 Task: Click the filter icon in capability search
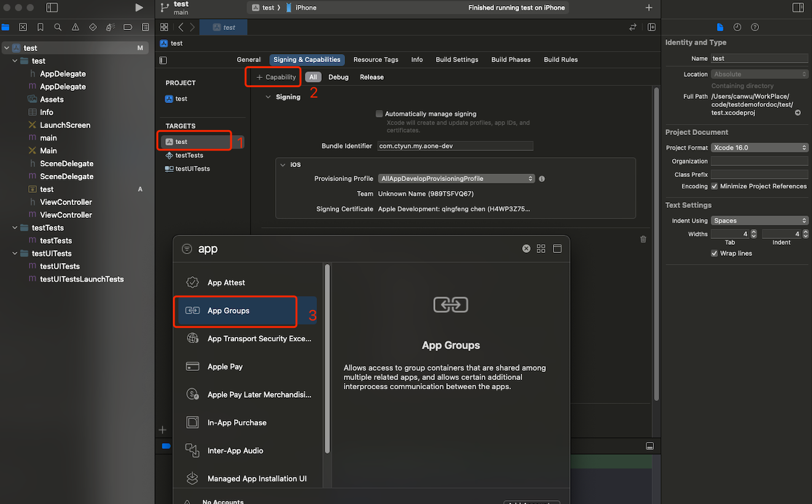tap(187, 249)
